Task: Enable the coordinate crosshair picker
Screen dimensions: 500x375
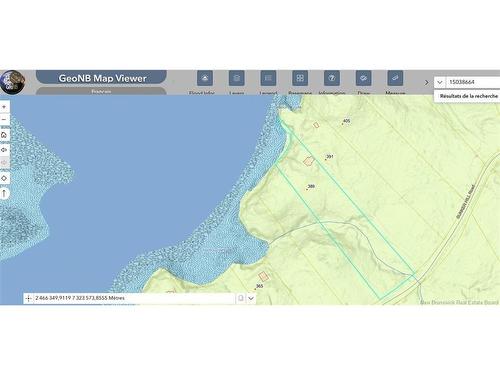Action: pos(29,298)
